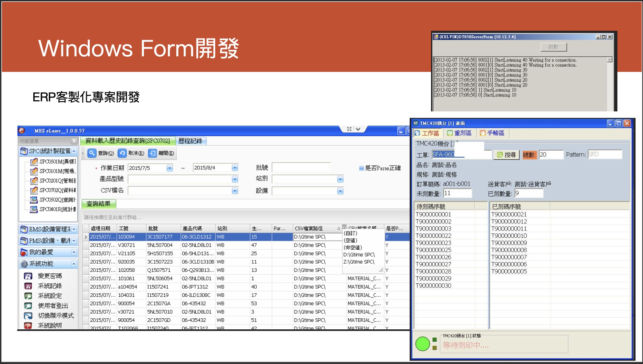Open 變更密碼 change password icon

pyautogui.click(x=28, y=276)
